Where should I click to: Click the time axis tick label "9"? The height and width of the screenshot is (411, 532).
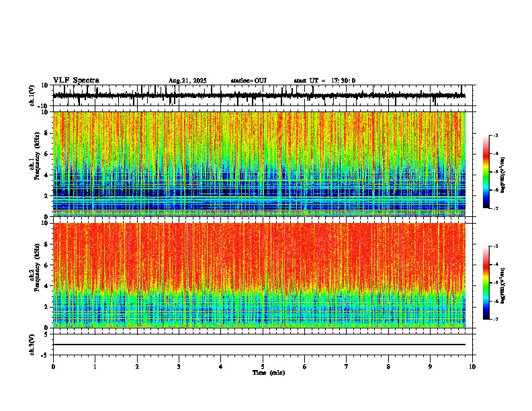[430, 367]
